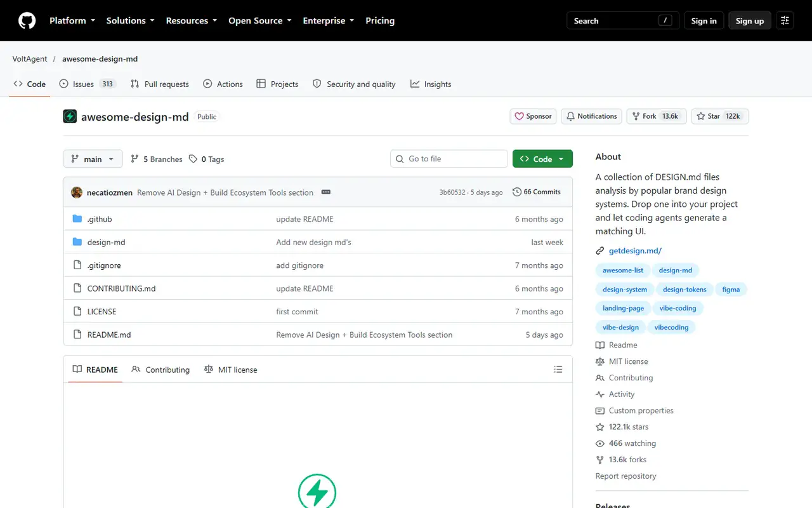Image resolution: width=812 pixels, height=508 pixels.
Task: Open the .gitignore file
Action: click(104, 265)
